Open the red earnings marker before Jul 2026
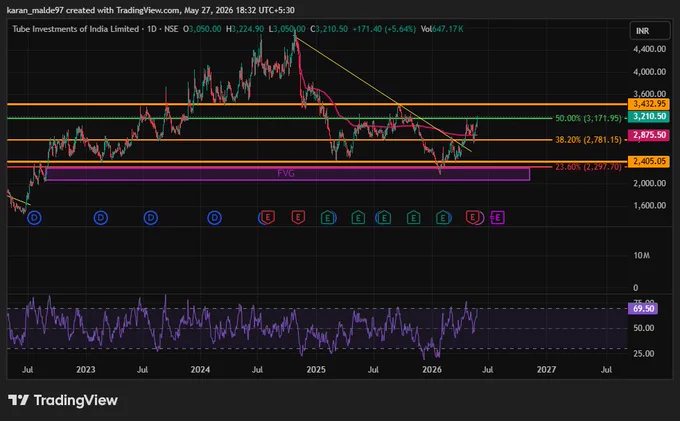Viewport: 680px width, 421px height. pos(472,217)
